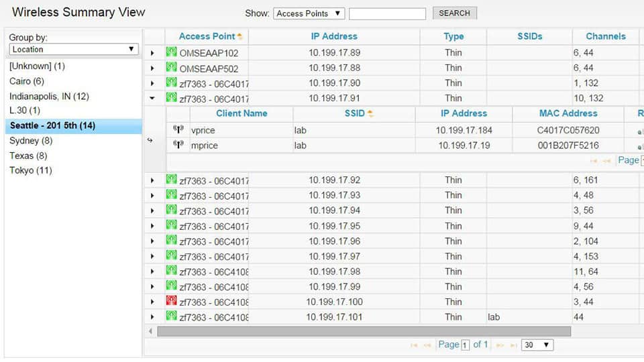Click status icon for AP 10.199.17.93
The image size is (644, 362).
171,194
